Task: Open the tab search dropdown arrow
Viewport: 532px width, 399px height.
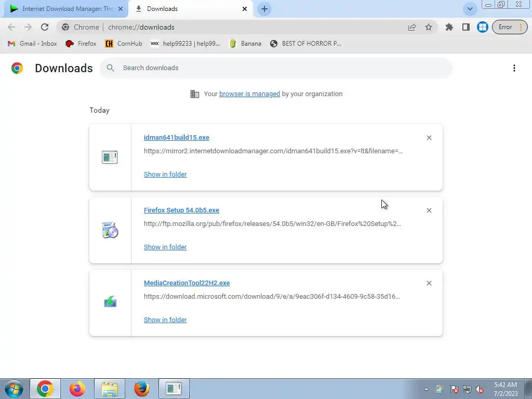Action: click(x=470, y=9)
